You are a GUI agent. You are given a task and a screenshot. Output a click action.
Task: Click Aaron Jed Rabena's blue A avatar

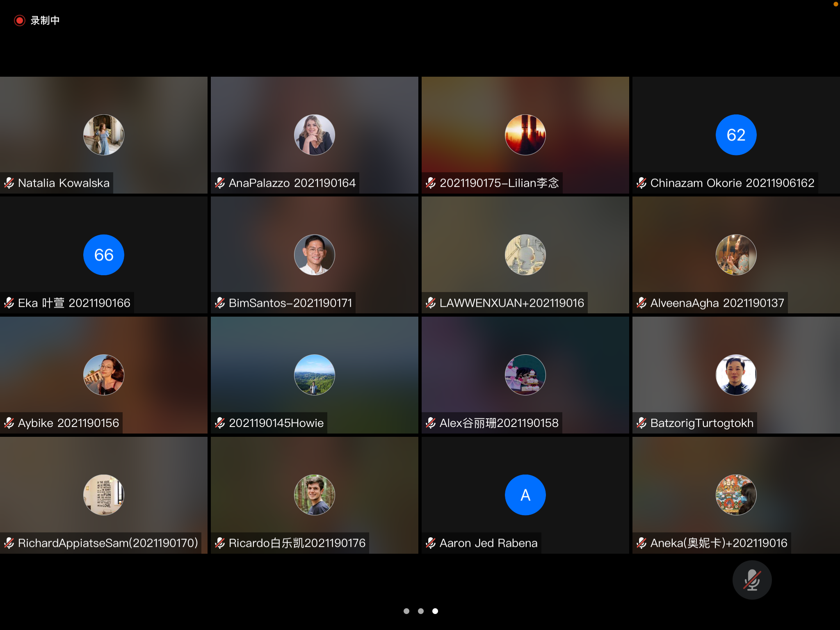(x=525, y=495)
